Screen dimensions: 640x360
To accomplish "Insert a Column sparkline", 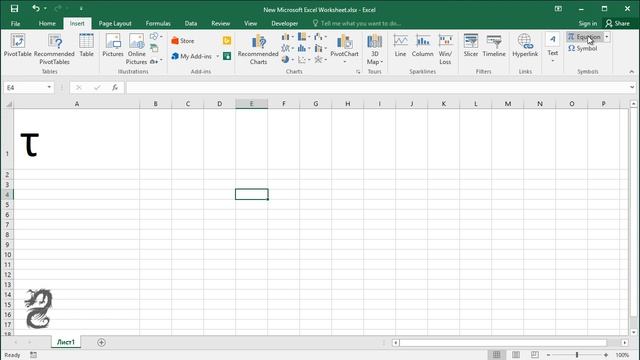I will coord(422,45).
